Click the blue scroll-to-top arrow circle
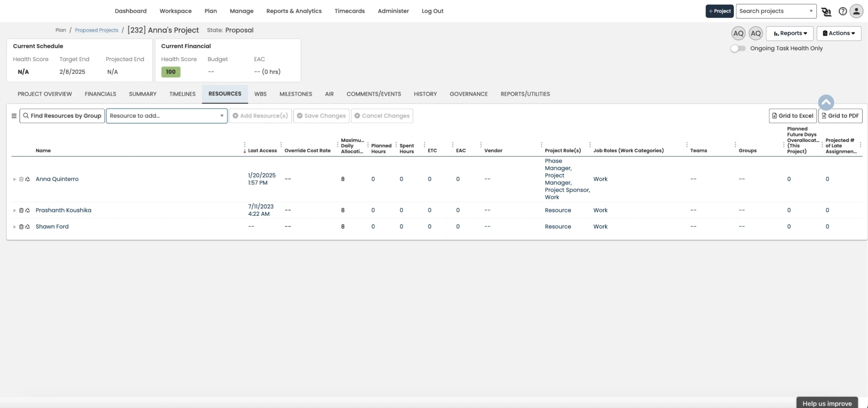868x408 pixels. pyautogui.click(x=826, y=103)
